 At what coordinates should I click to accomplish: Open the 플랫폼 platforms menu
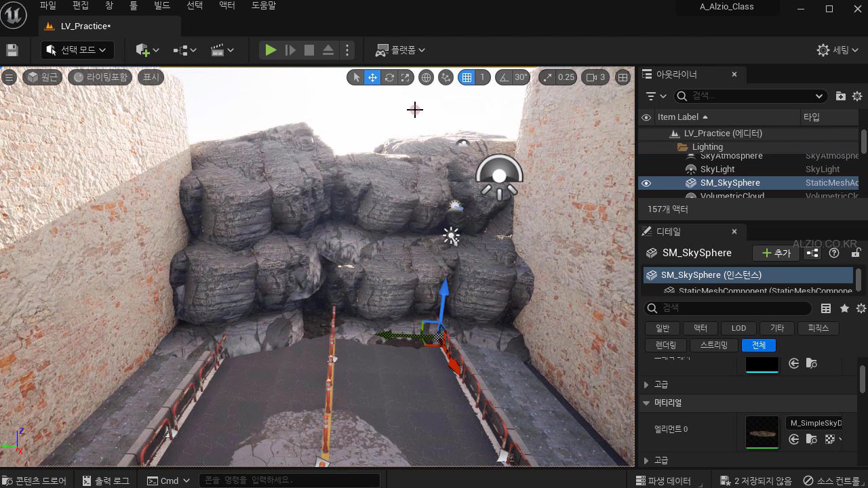click(x=401, y=50)
